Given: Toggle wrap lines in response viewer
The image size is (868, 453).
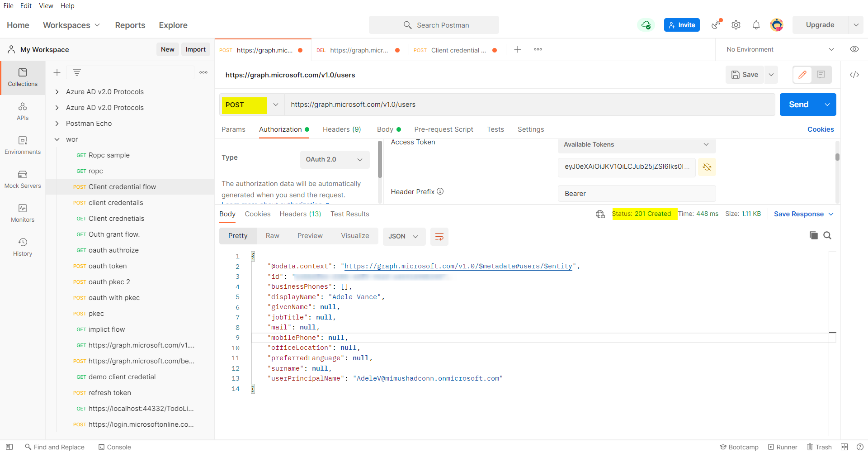Looking at the screenshot, I should 439,236.
